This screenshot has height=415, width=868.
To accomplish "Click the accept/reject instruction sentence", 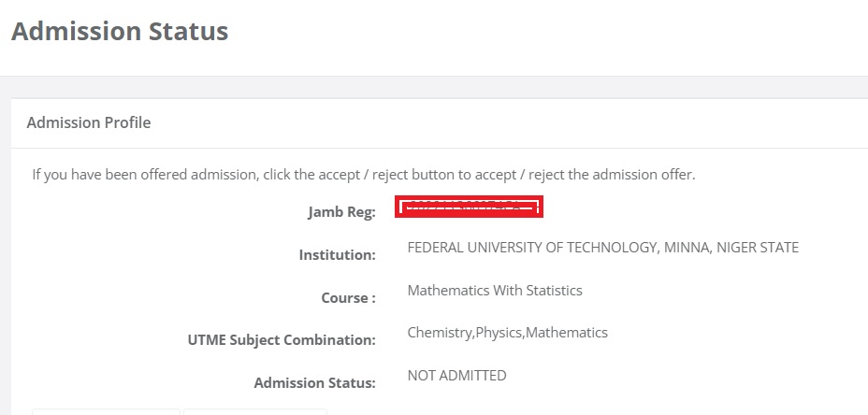I will pos(364,174).
